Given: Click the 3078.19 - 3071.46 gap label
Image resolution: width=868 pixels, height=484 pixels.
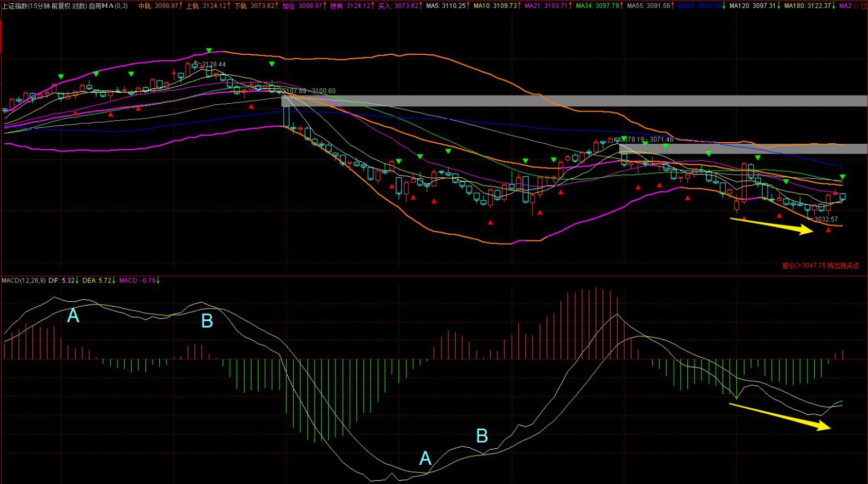Looking at the screenshot, I should 647,139.
